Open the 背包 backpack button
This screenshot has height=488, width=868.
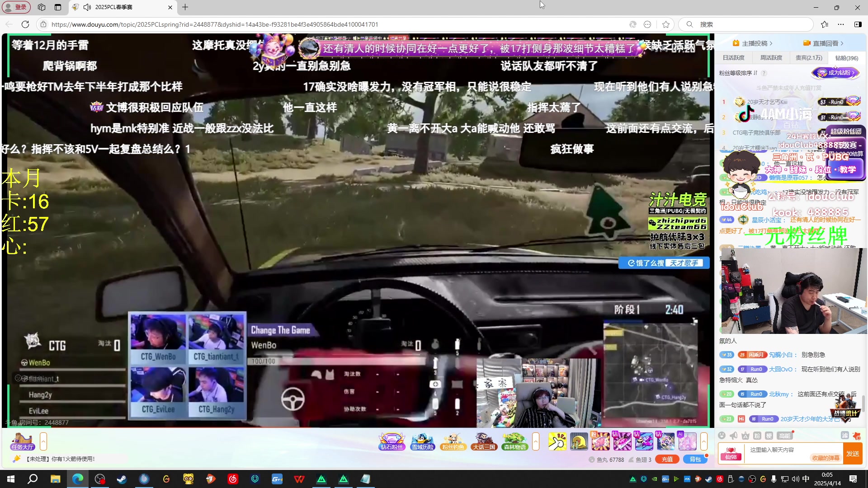[x=695, y=460]
